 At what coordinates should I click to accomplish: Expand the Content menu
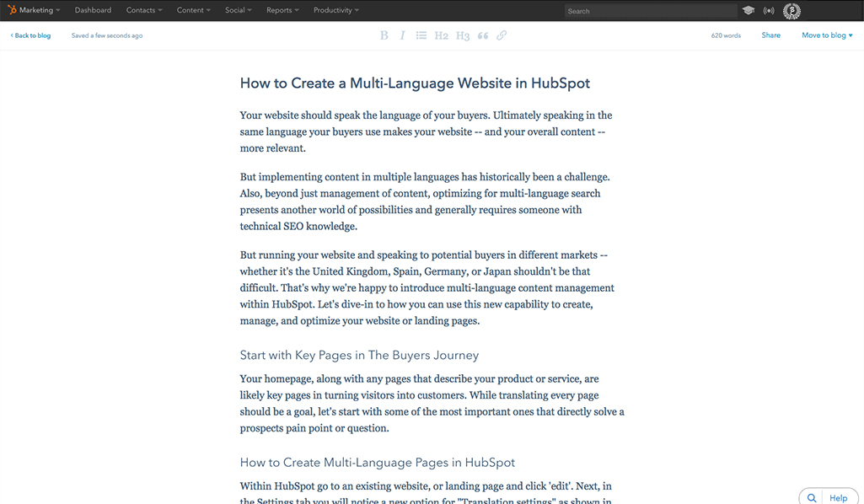(x=193, y=10)
